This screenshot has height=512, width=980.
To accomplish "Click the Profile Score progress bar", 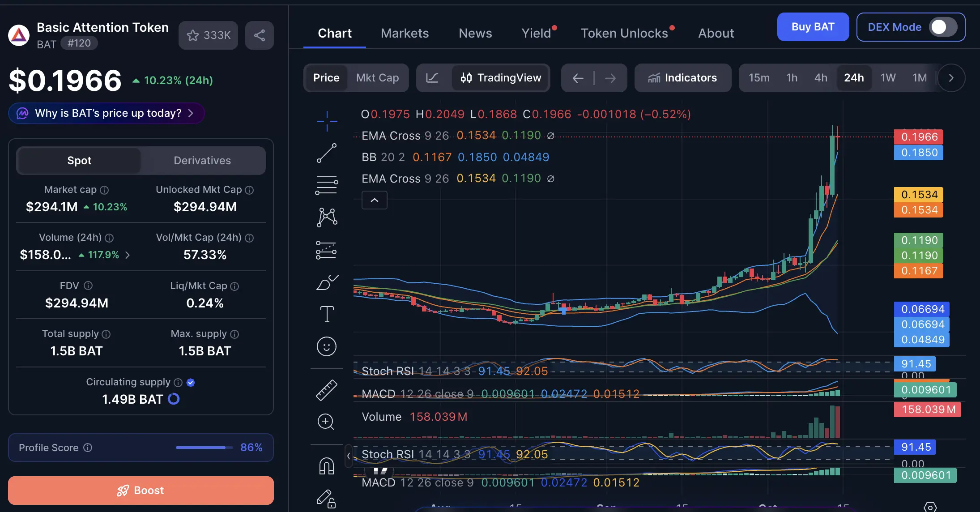I will 204,448.
